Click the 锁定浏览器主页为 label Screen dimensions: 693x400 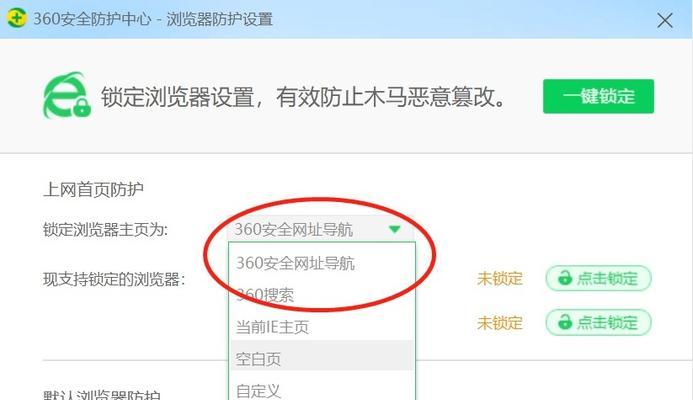[105, 229]
